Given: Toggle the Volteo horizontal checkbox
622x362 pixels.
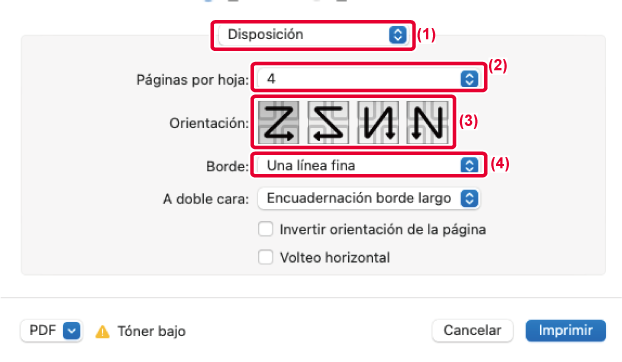Looking at the screenshot, I should click(x=265, y=257).
